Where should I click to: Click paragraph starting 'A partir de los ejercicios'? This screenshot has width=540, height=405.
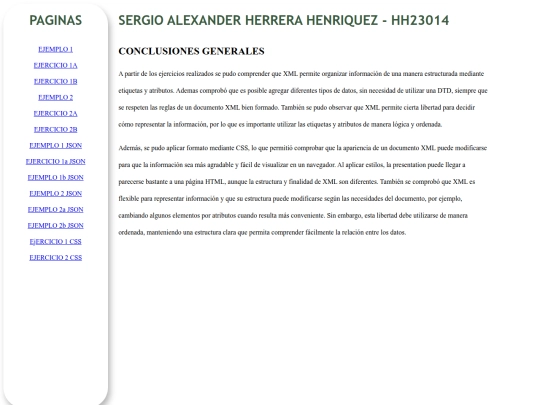coord(303,99)
